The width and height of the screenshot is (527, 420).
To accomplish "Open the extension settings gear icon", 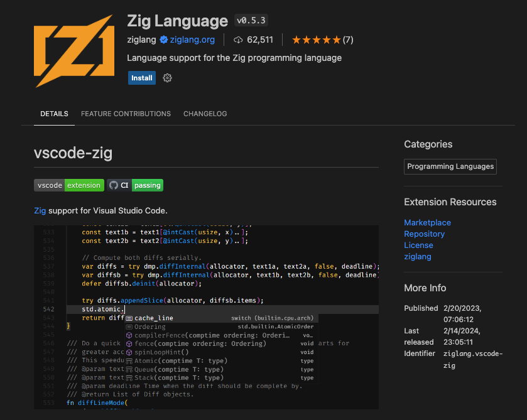I will tap(167, 78).
